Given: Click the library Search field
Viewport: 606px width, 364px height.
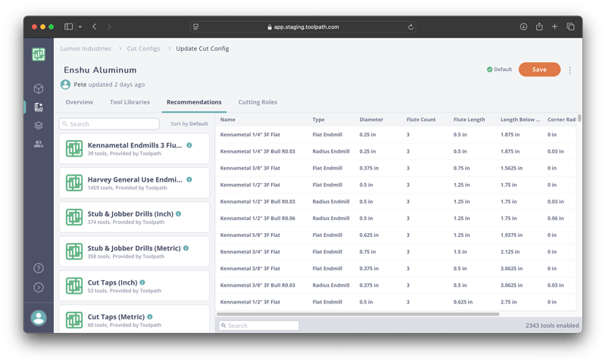Looking at the screenshot, I should 109,124.
